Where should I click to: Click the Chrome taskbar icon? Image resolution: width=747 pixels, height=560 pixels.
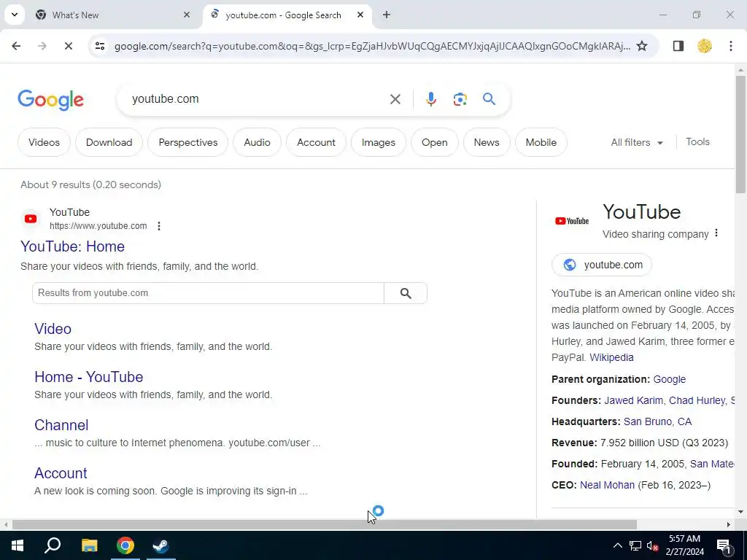coord(125,545)
